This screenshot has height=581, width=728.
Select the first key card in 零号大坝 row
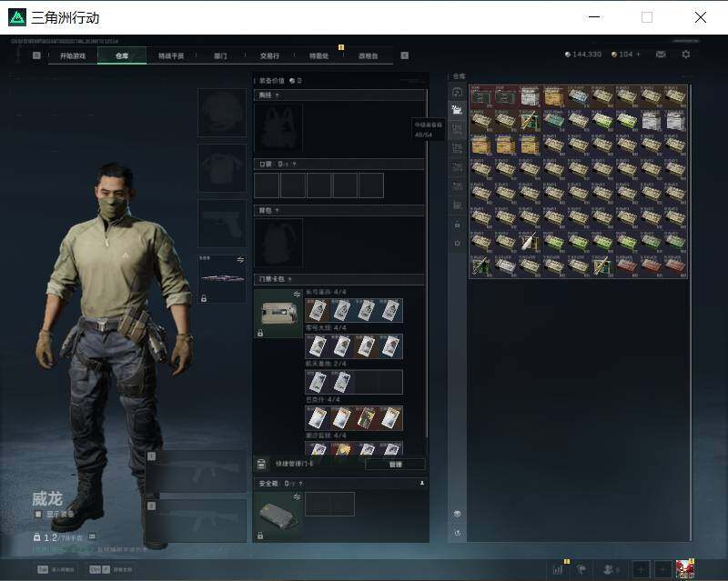click(318, 346)
